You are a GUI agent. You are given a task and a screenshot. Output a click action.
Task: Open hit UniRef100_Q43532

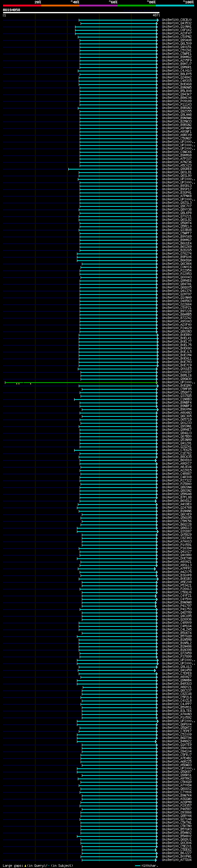point(176,23)
